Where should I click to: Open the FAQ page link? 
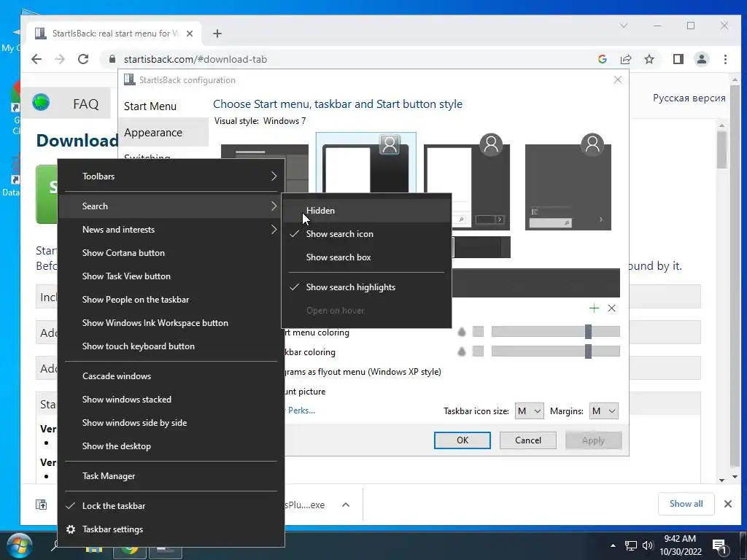[86, 104]
